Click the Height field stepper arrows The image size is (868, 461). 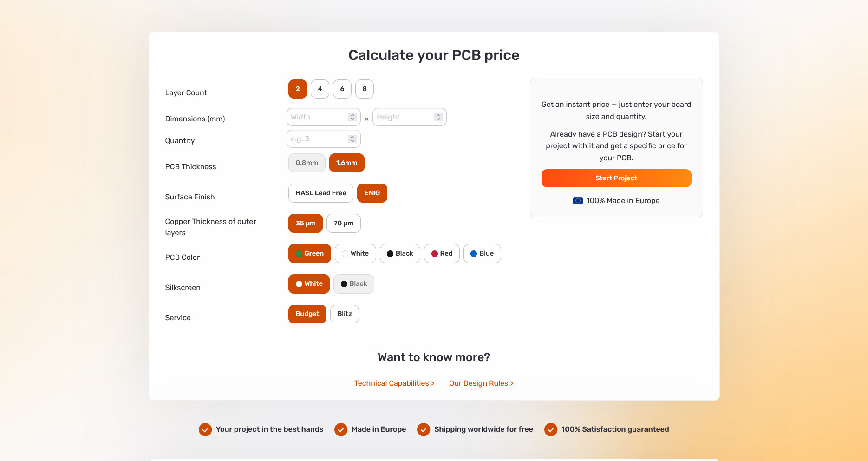(x=438, y=117)
